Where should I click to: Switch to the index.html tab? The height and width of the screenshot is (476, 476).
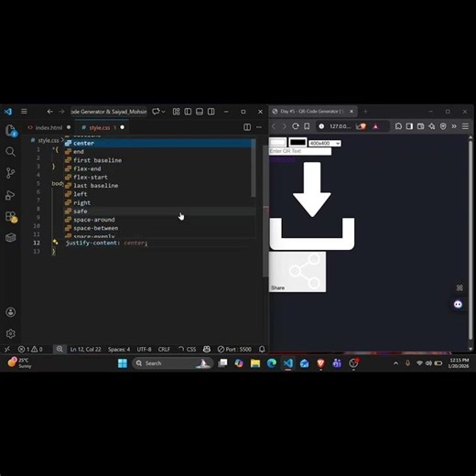pos(49,127)
